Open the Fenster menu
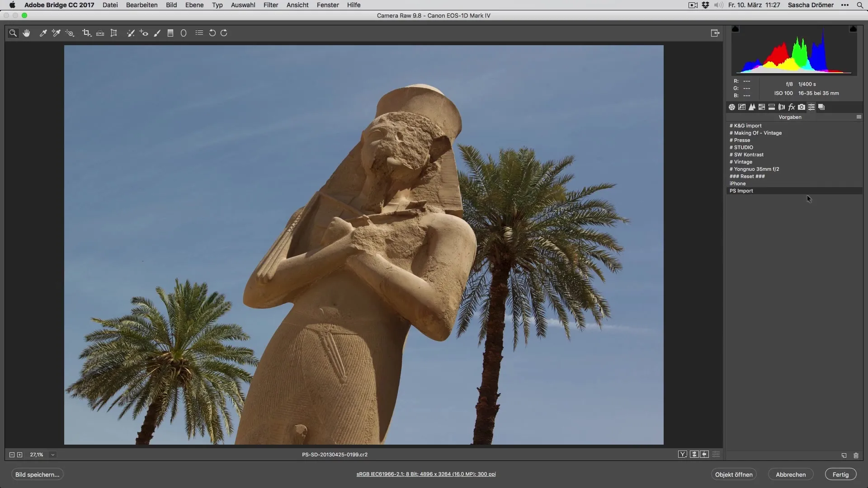The height and width of the screenshot is (488, 868). pyautogui.click(x=328, y=5)
